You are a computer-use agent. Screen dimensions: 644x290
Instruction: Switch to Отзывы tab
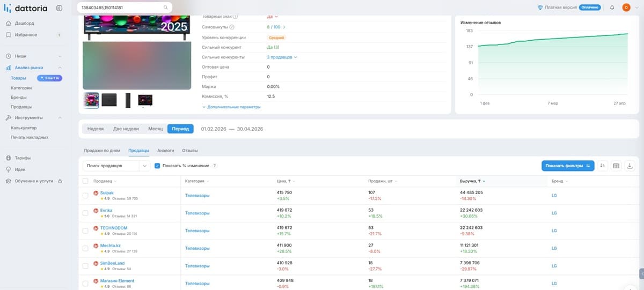pos(190,151)
